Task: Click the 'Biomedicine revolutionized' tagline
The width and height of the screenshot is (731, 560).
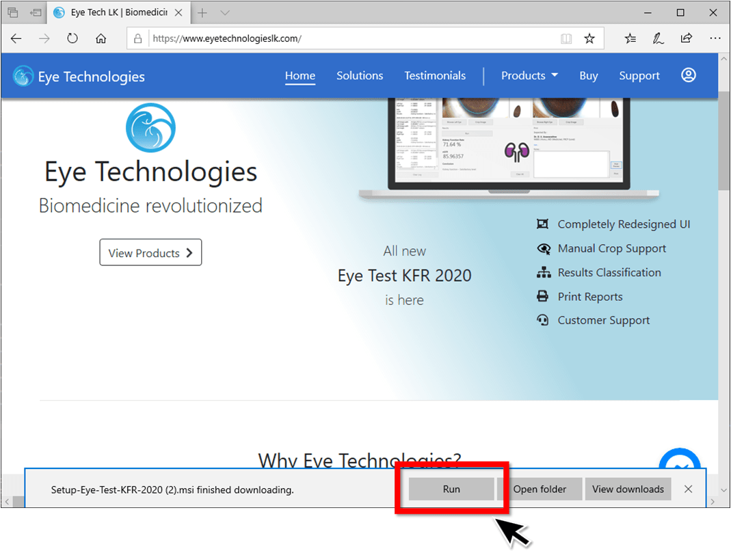Action: 150,206
